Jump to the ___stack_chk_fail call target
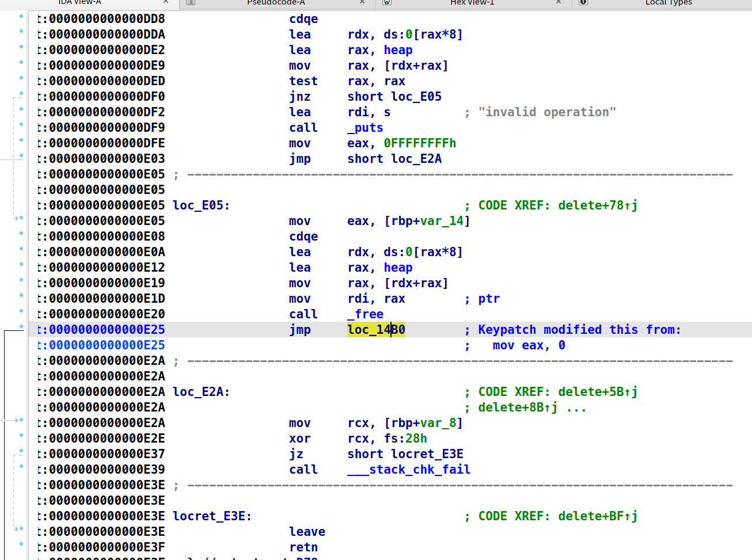 click(409, 470)
